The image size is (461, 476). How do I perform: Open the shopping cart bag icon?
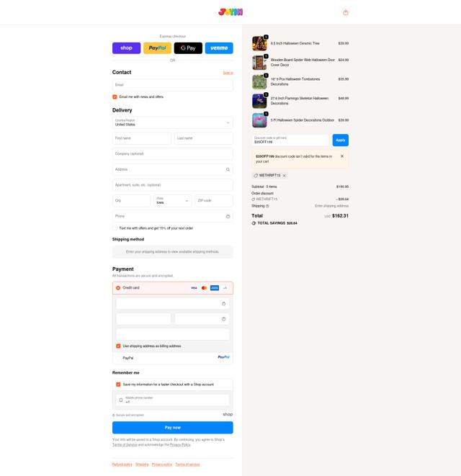(x=345, y=12)
